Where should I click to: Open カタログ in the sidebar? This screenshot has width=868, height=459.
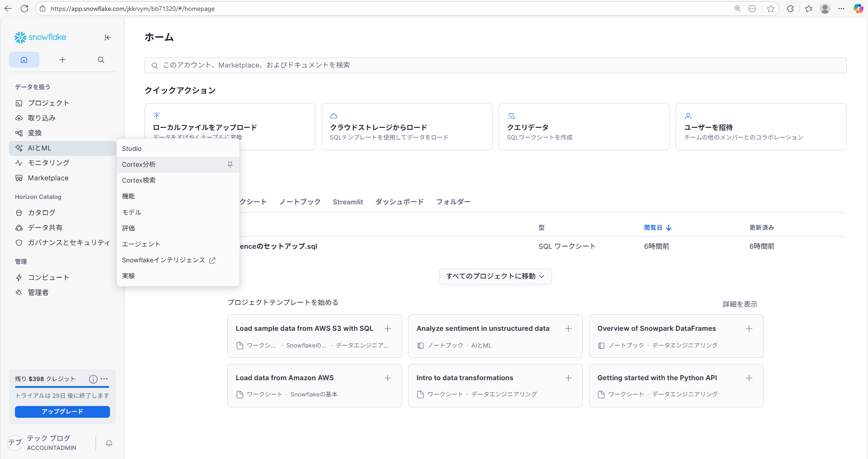tap(62, 213)
